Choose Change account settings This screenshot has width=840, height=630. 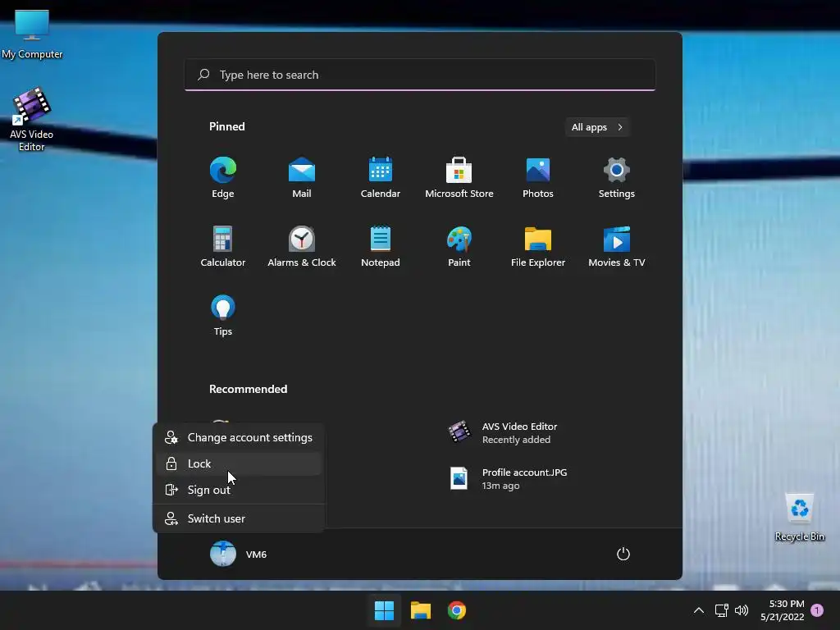click(239, 438)
